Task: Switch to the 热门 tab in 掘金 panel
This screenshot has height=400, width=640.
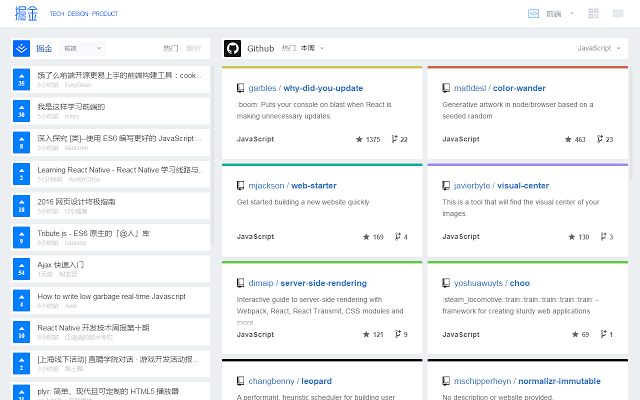Action: coord(171,48)
